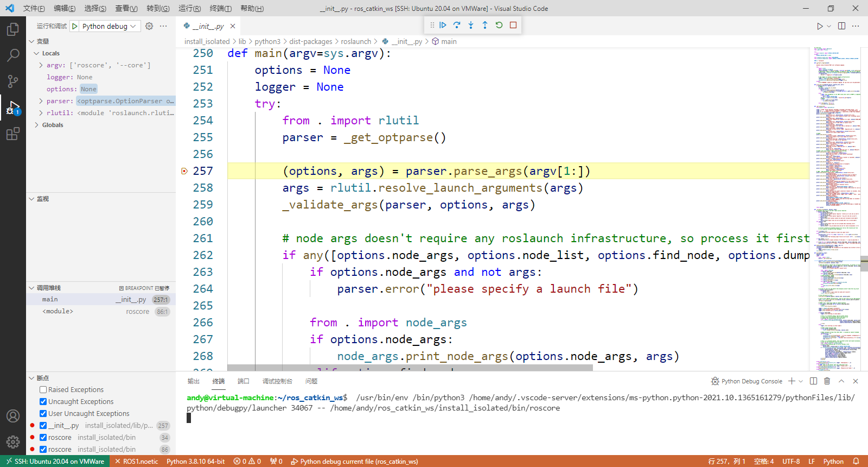Screen dimensions: 868x467
Task: Split the terminal panel
Action: click(813, 381)
